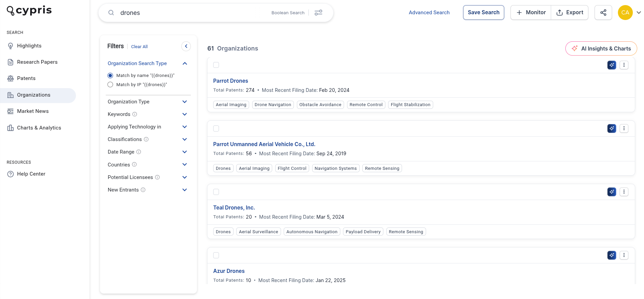
Task: Open AI insights for Parrot Drones
Action: (x=611, y=65)
